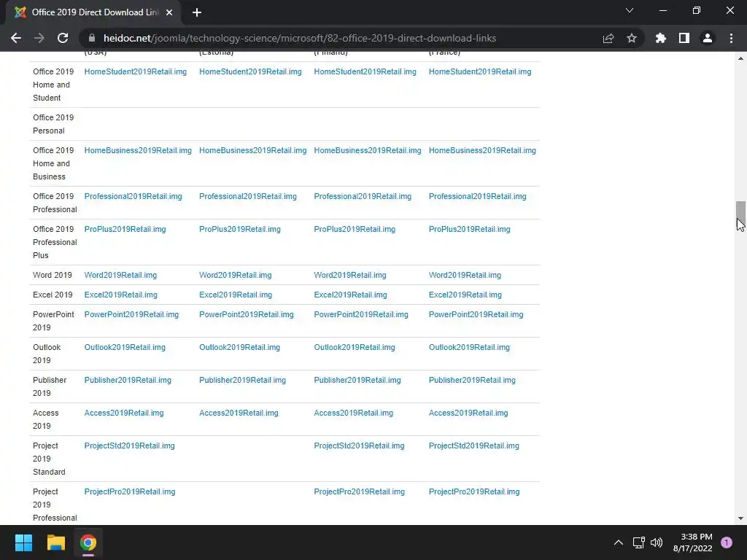Screen dimensions: 747x560
Task: Click the Publisher 2019 row label
Action: [x=50, y=386]
